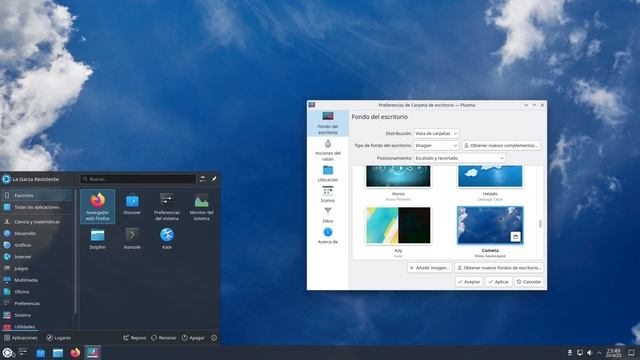This screenshot has width=640, height=360.
Task: Pin the application launcher open
Action: (x=214, y=179)
